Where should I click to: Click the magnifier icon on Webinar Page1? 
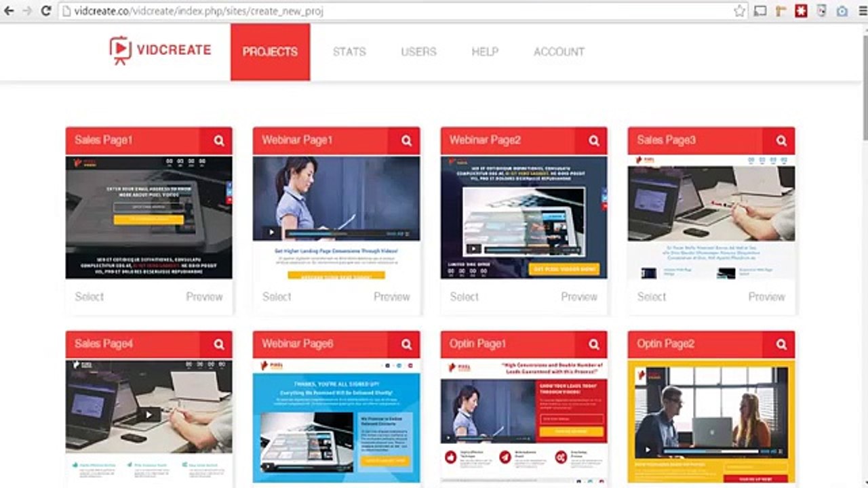coord(406,140)
